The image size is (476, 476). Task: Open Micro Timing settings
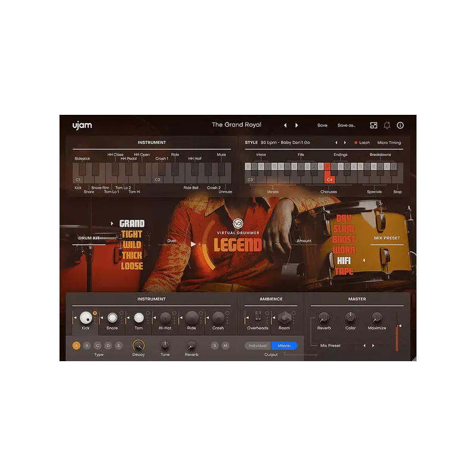coord(389,143)
